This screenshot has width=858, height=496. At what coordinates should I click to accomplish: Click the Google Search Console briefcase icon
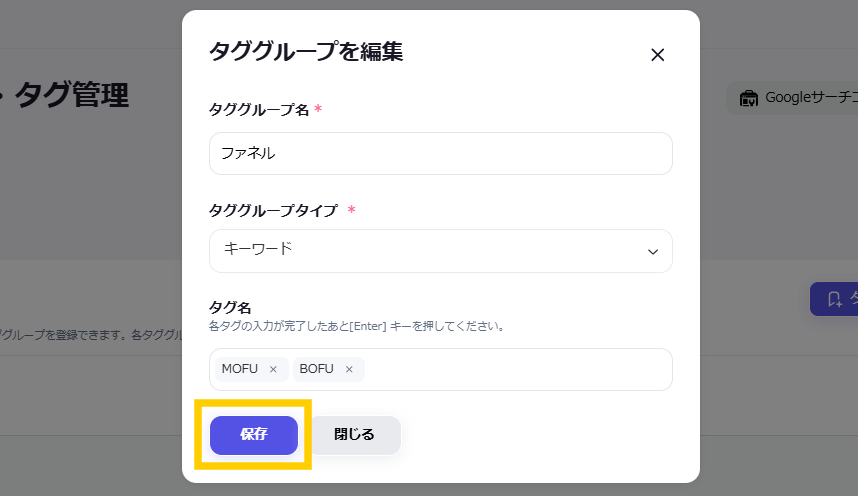(747, 98)
